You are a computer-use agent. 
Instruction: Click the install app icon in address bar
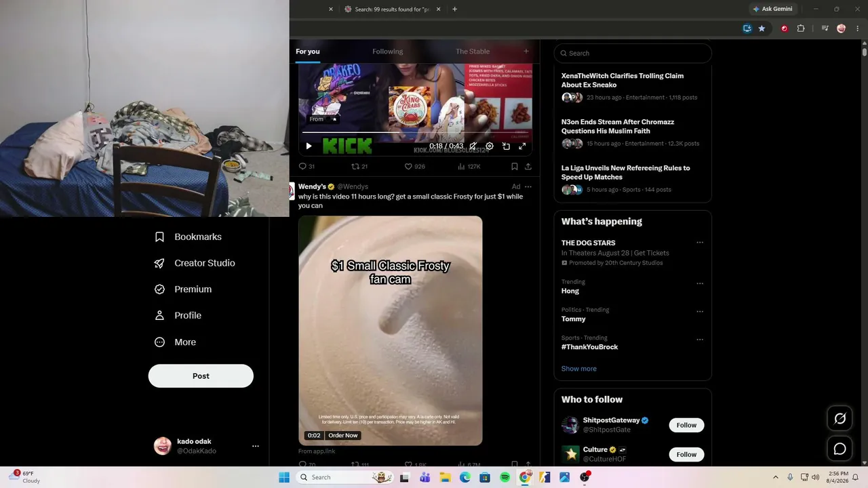pyautogui.click(x=747, y=28)
